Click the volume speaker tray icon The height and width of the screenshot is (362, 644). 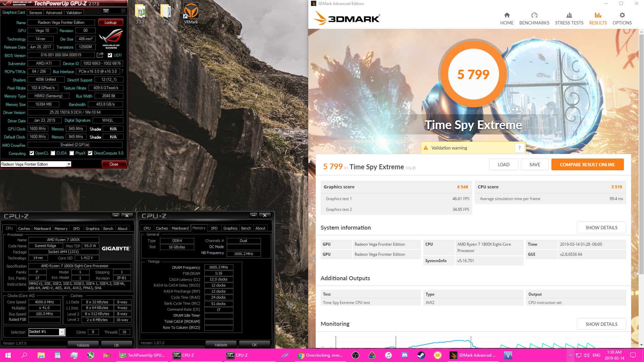click(x=587, y=355)
